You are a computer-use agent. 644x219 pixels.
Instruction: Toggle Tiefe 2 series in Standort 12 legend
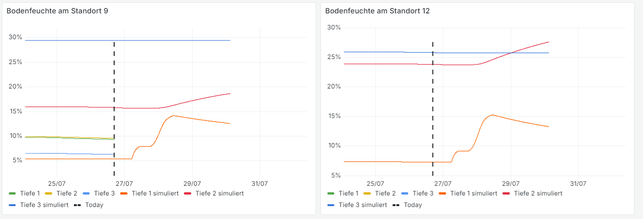[385, 194]
